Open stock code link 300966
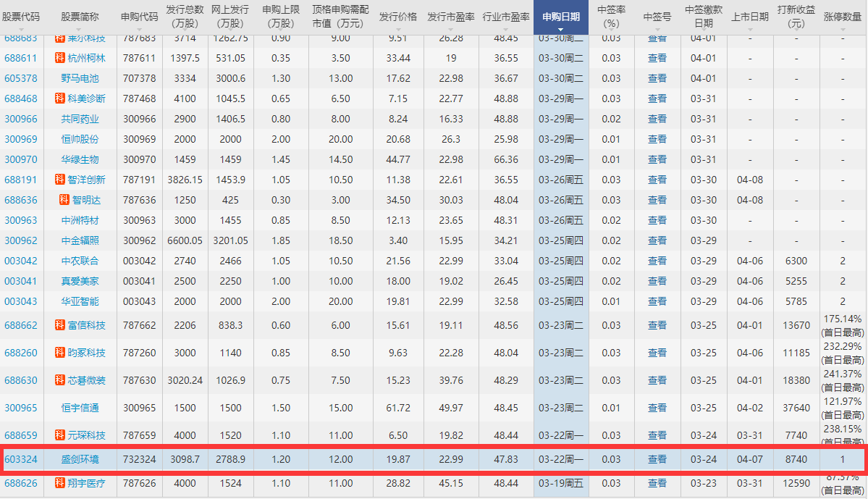Viewport: 868px width, 499px height. click(x=20, y=119)
